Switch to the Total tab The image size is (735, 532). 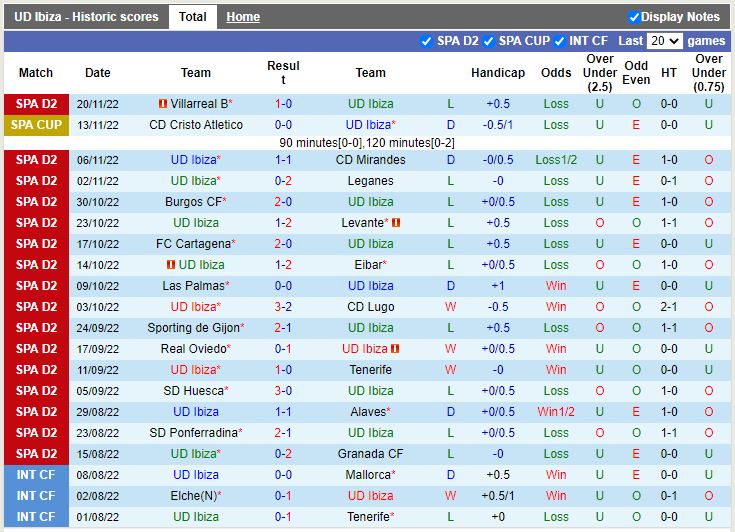coord(192,17)
